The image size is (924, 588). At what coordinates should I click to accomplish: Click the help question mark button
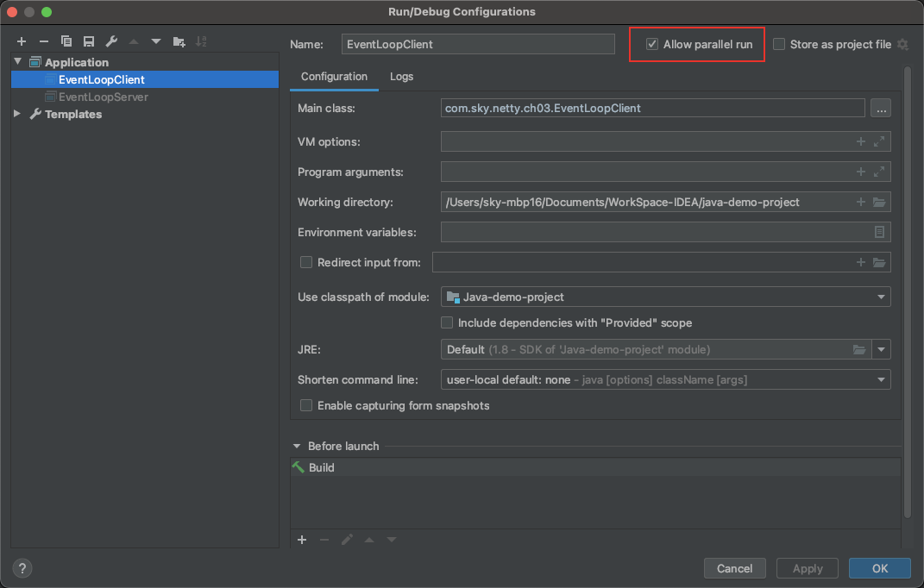(x=22, y=568)
